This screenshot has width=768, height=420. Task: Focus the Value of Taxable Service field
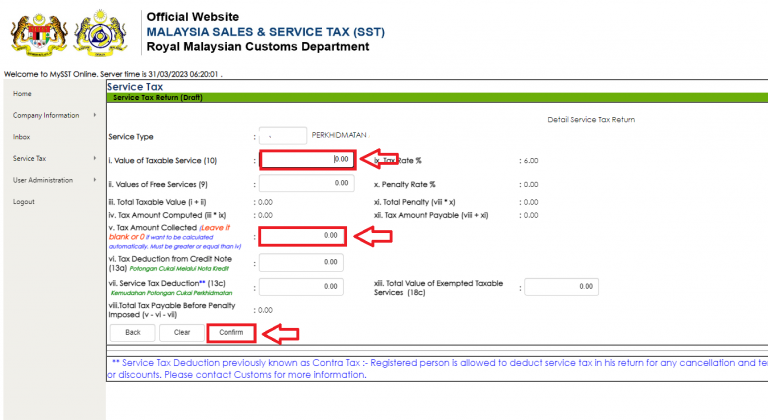(307, 159)
